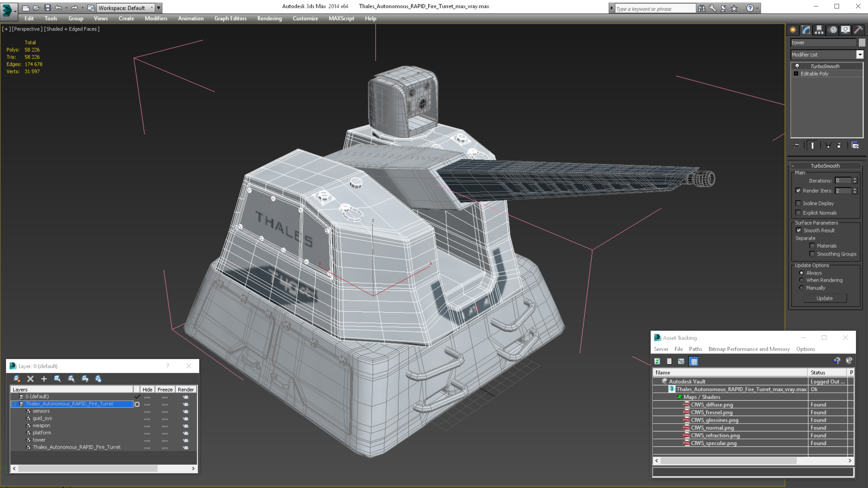
Task: Toggle Show End Result icon
Action: 813,145
